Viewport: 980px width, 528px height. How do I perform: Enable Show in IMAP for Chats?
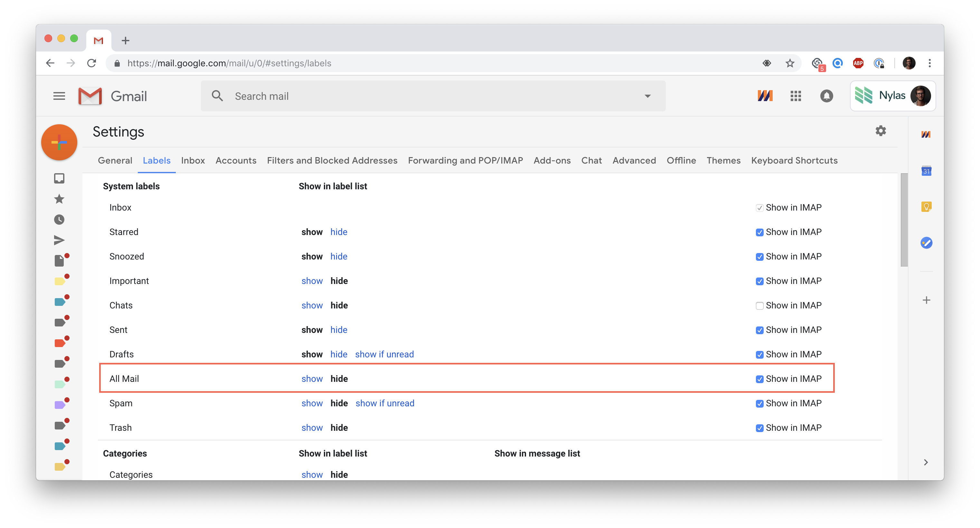pos(759,306)
